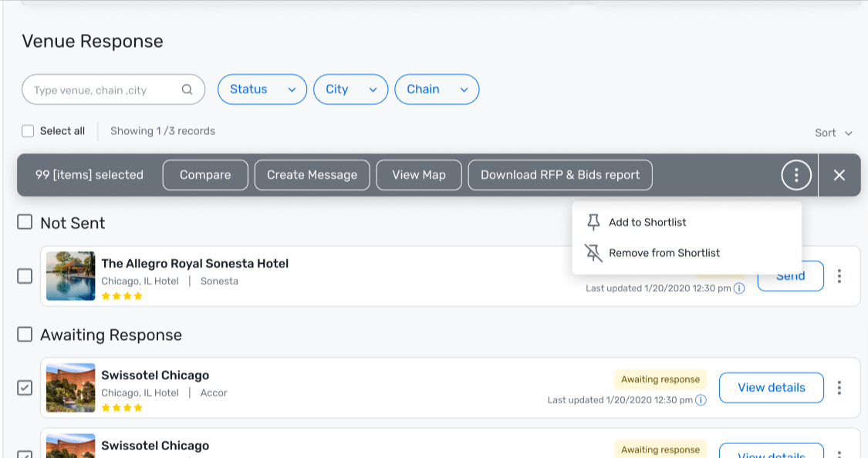The image size is (868, 458).
Task: Expand the City filter dropdown
Action: pyautogui.click(x=351, y=89)
